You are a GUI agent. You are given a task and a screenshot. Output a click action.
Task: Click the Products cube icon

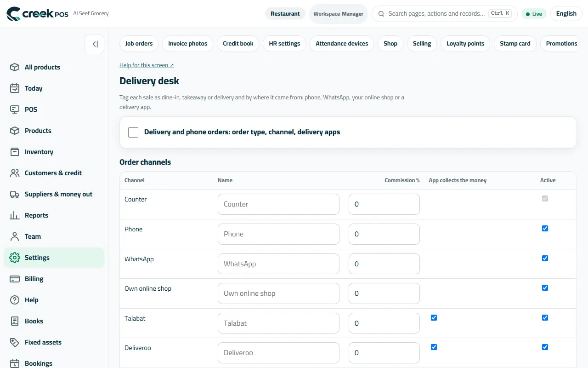15,131
